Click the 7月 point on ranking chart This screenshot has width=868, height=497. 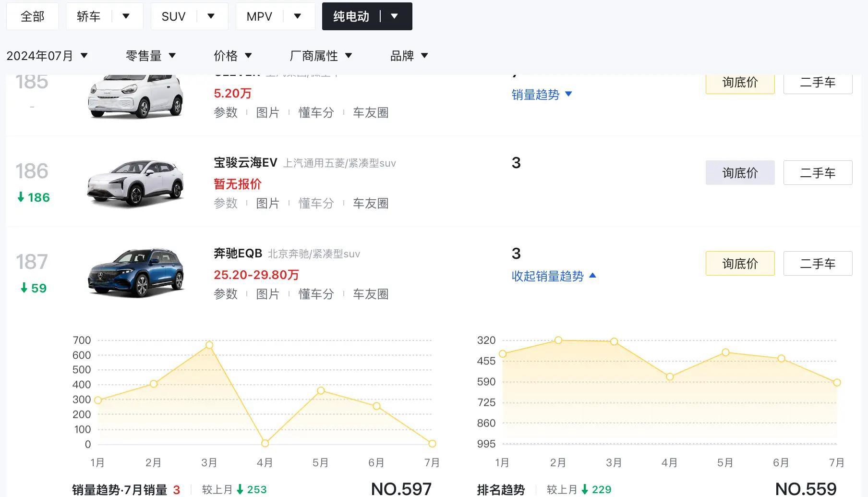click(837, 383)
